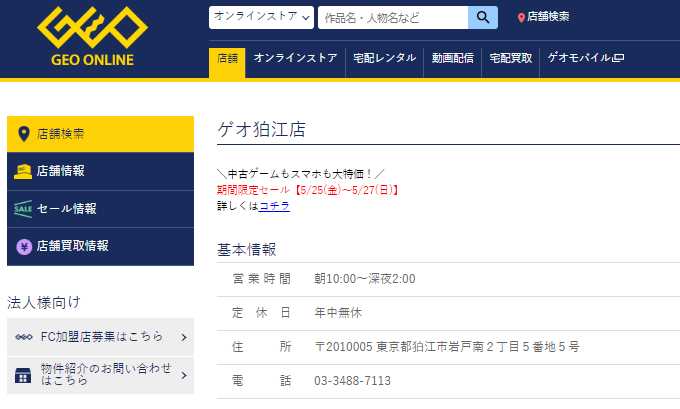680x409 pixels.
Task: Open the sale details コチラ link
Action: coord(274,206)
